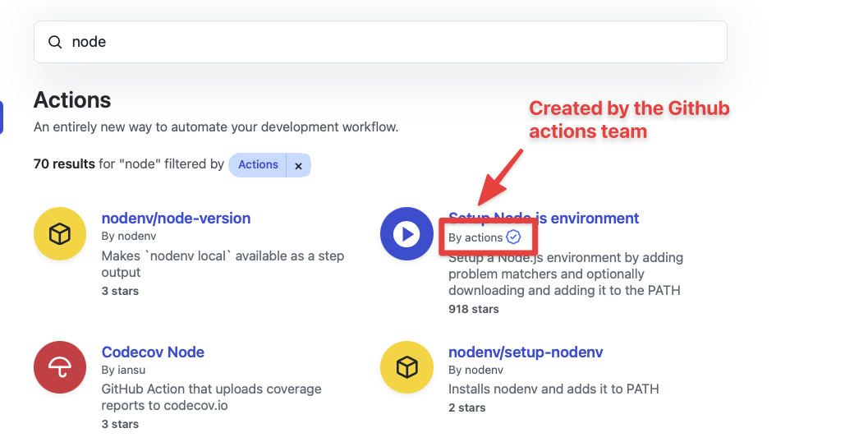Open the nodenv/setup-nodenv action
The height and width of the screenshot is (442, 868).
(x=526, y=352)
